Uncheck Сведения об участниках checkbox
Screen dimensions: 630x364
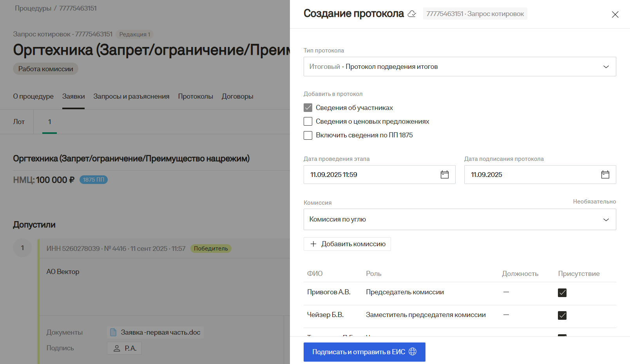coord(308,108)
